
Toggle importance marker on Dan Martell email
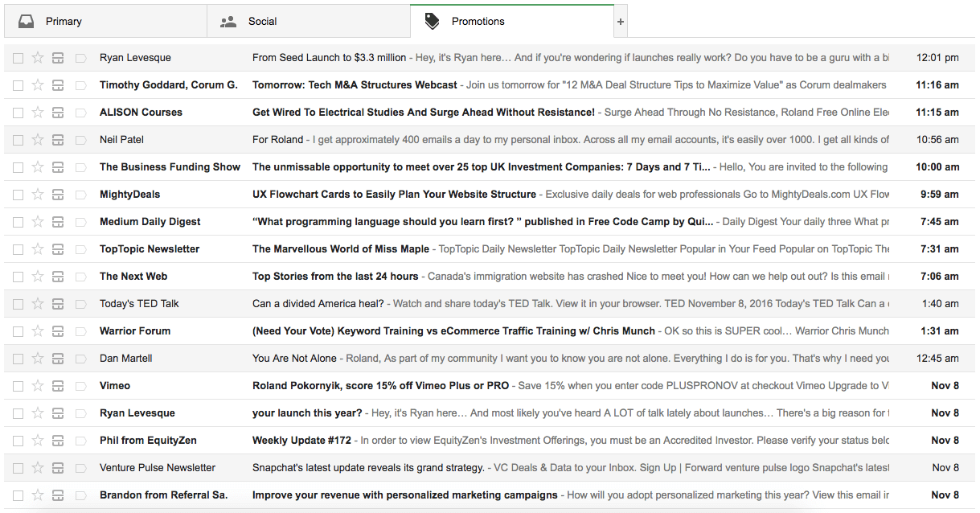[80, 359]
